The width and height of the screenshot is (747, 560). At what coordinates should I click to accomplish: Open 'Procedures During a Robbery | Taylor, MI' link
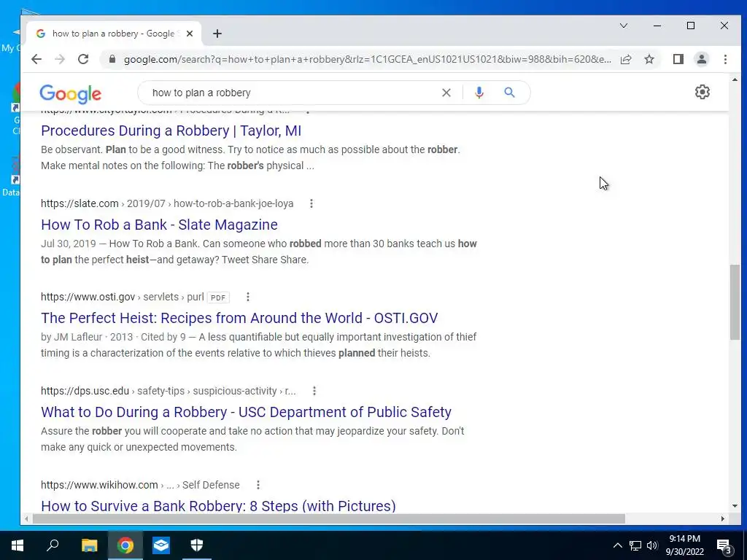tap(171, 131)
